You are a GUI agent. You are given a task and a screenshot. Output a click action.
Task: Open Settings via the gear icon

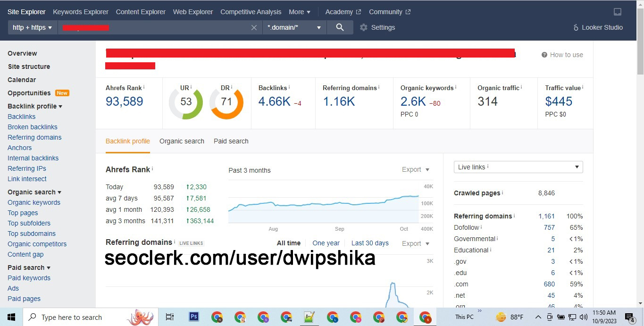tap(364, 27)
